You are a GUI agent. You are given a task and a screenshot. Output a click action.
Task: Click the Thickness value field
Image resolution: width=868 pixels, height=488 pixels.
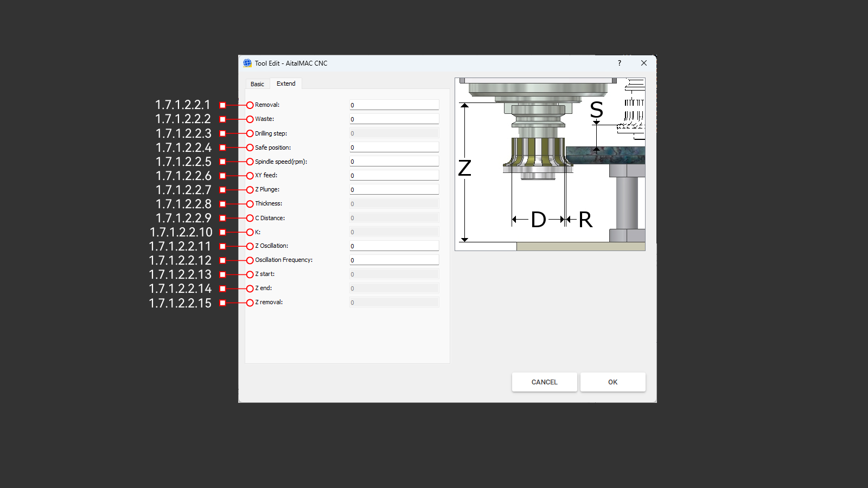click(x=394, y=204)
